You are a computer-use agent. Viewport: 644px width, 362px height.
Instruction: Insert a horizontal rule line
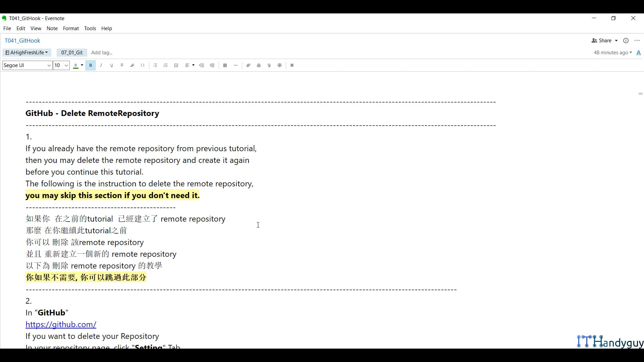point(236,65)
